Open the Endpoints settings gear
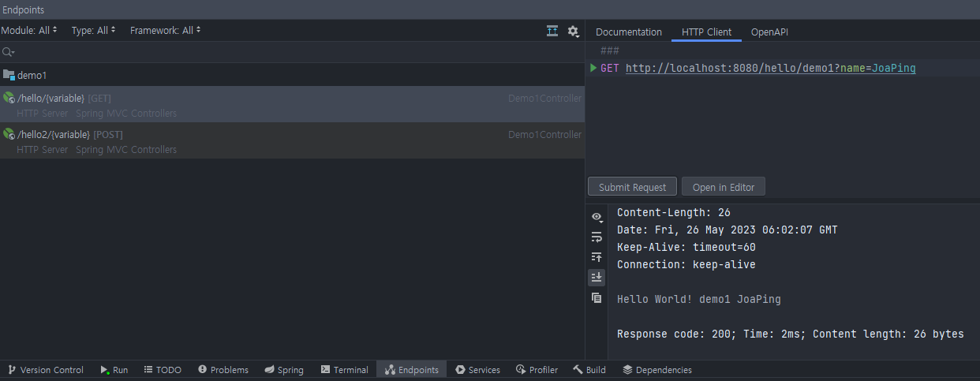The image size is (980, 381). (573, 31)
